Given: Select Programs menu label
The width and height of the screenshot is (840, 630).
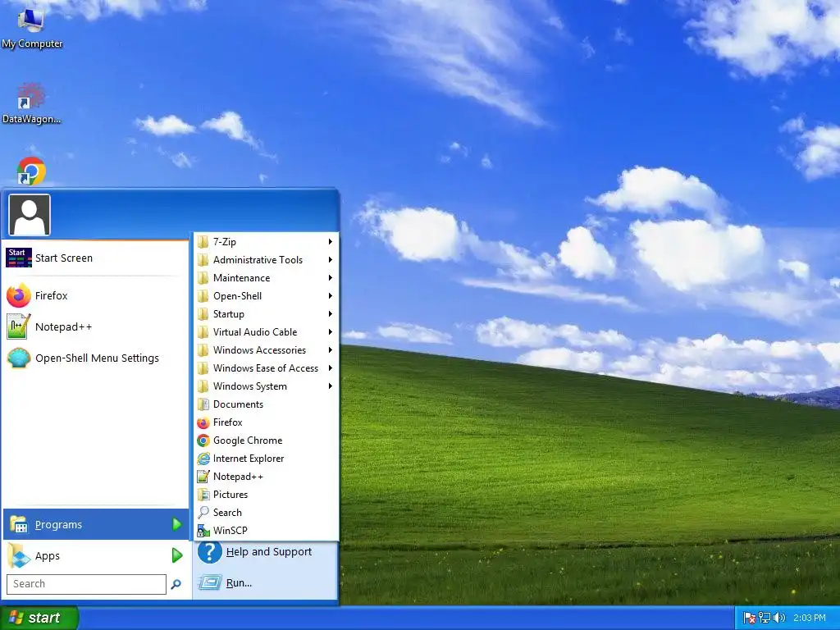Looking at the screenshot, I should 58,525.
